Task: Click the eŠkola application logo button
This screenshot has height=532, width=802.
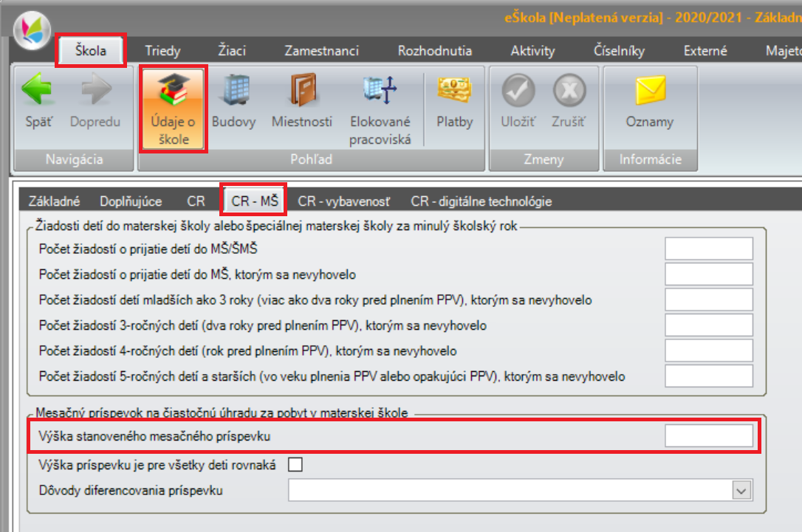Action: coord(32,30)
